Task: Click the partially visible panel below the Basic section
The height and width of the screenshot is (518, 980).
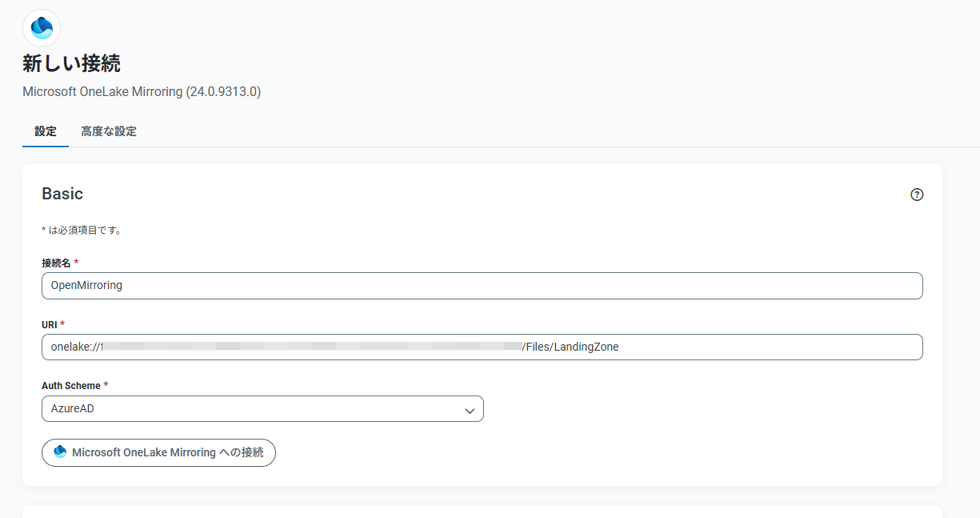Action: (x=482, y=512)
